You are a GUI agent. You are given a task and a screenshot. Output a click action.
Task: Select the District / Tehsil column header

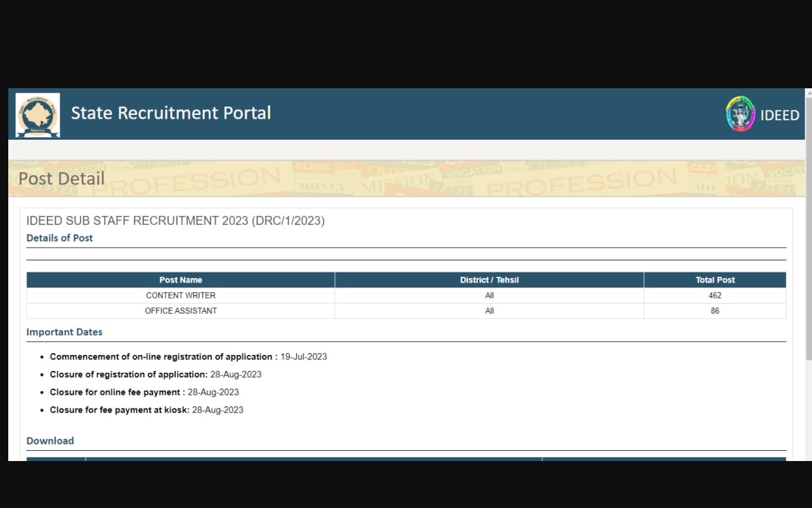[489, 279]
